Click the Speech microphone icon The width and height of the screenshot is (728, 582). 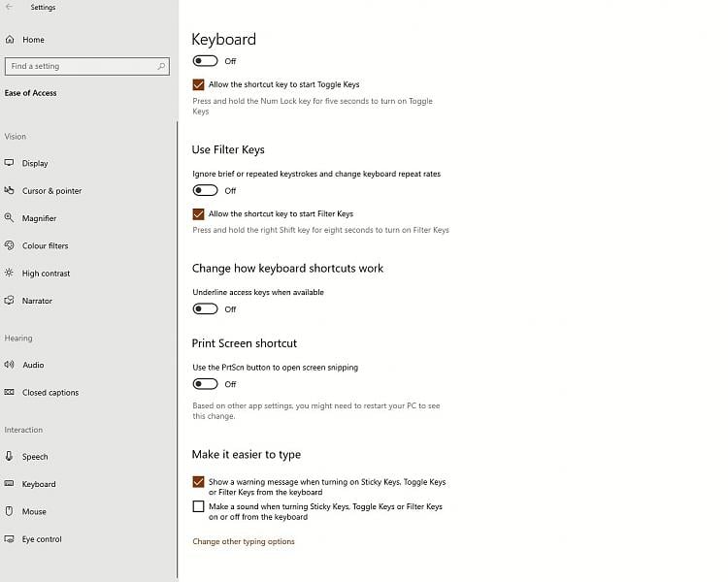[x=10, y=456]
